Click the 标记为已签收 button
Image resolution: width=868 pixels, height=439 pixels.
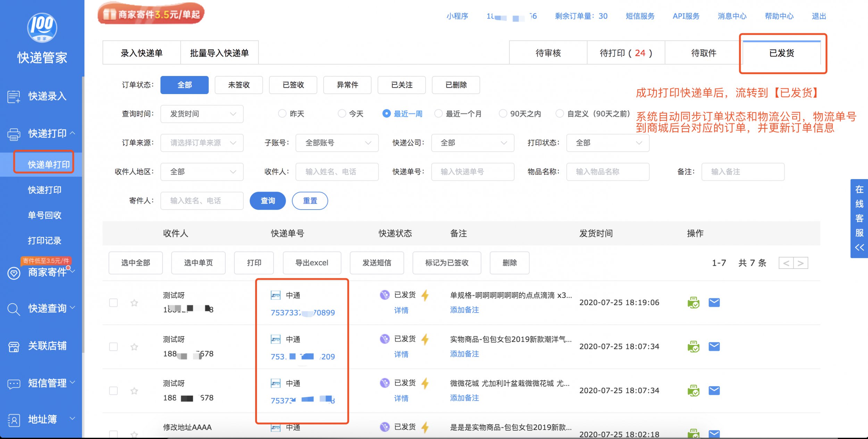pos(447,263)
